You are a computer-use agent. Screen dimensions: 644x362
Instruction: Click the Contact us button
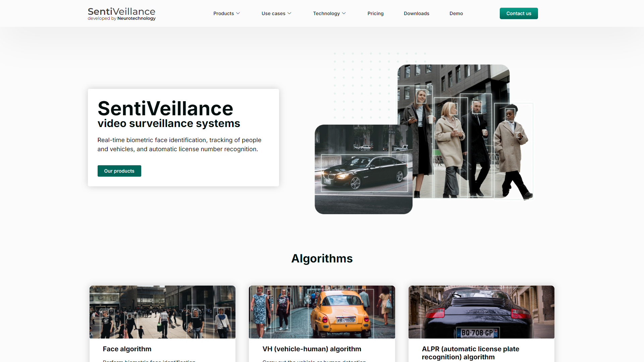coord(519,13)
